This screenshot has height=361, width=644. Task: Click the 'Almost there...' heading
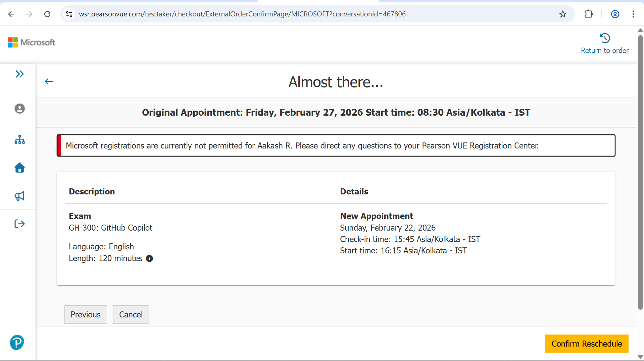[x=336, y=82]
